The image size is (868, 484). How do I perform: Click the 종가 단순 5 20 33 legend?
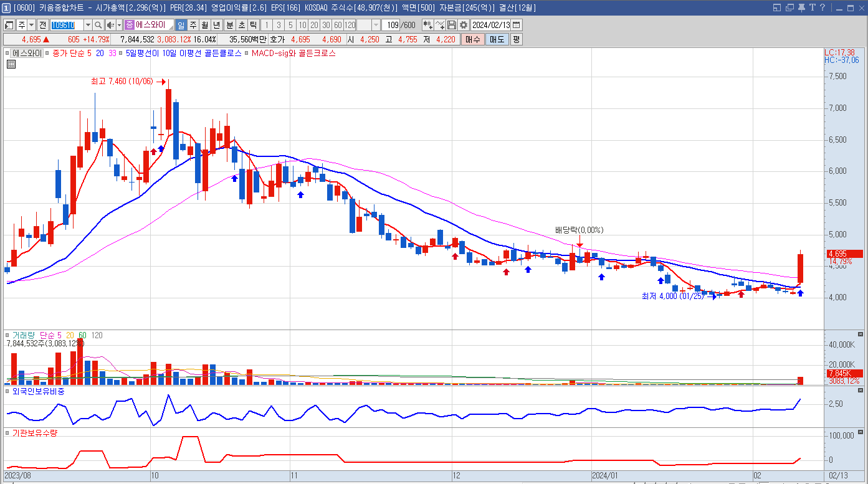(x=84, y=54)
